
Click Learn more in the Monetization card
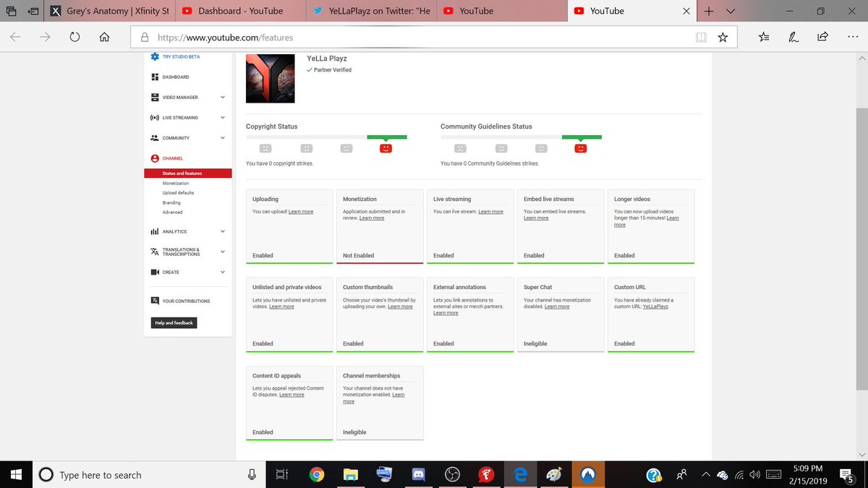pos(372,218)
